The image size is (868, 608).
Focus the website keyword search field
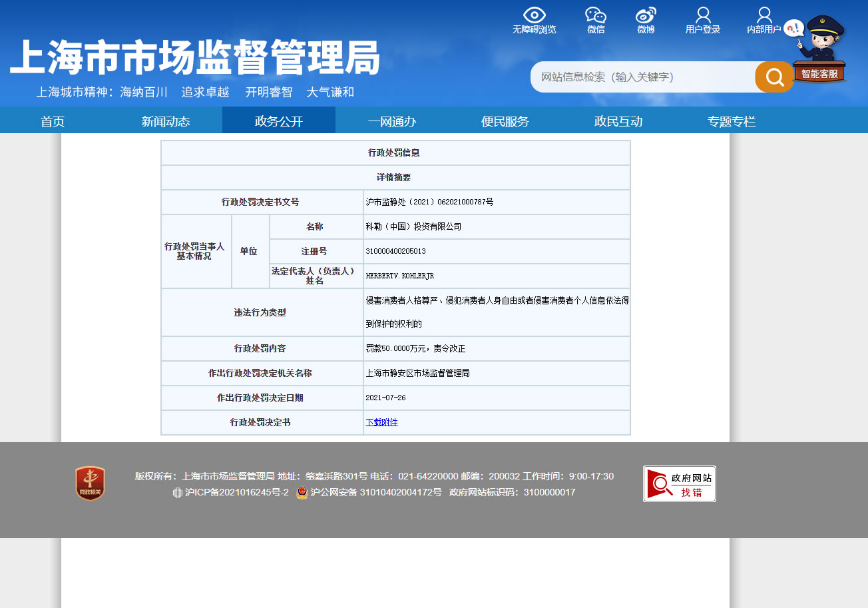pos(642,77)
